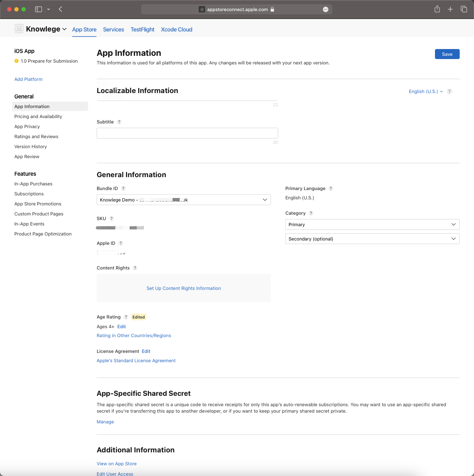Click View on App Store link
This screenshot has width=474, height=476.
click(x=117, y=464)
